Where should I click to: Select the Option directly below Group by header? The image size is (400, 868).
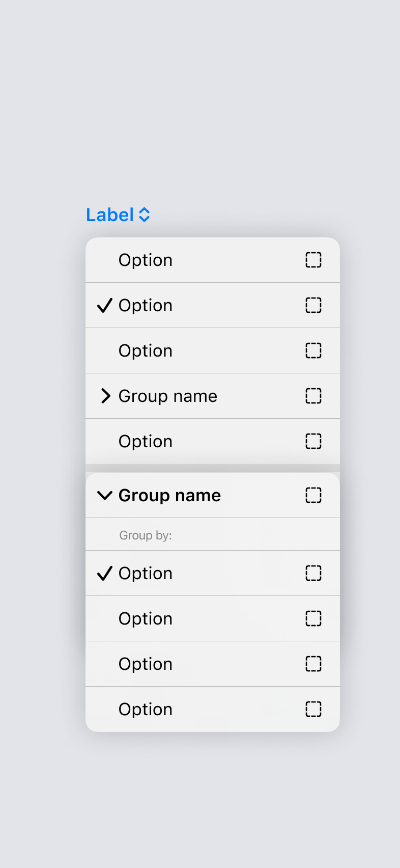coord(145,573)
